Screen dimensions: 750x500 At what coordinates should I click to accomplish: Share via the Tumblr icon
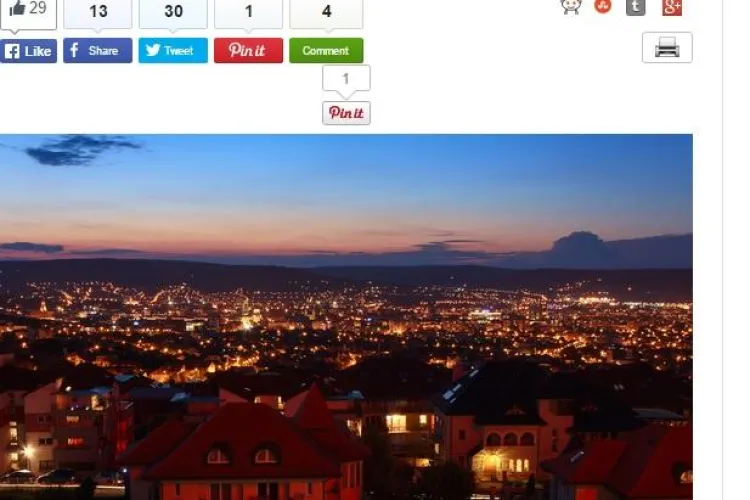coord(636,7)
